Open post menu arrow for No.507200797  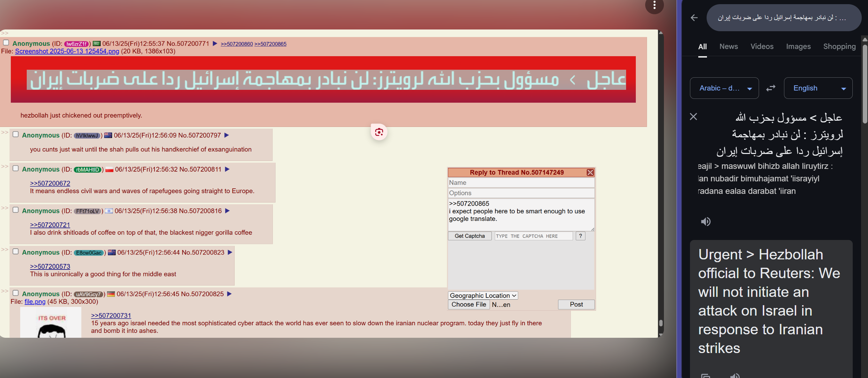click(x=227, y=135)
